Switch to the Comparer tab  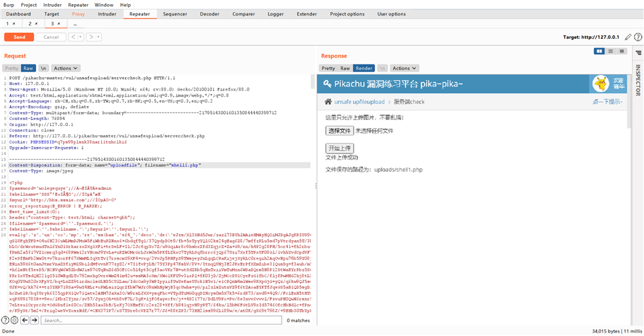coord(244,14)
